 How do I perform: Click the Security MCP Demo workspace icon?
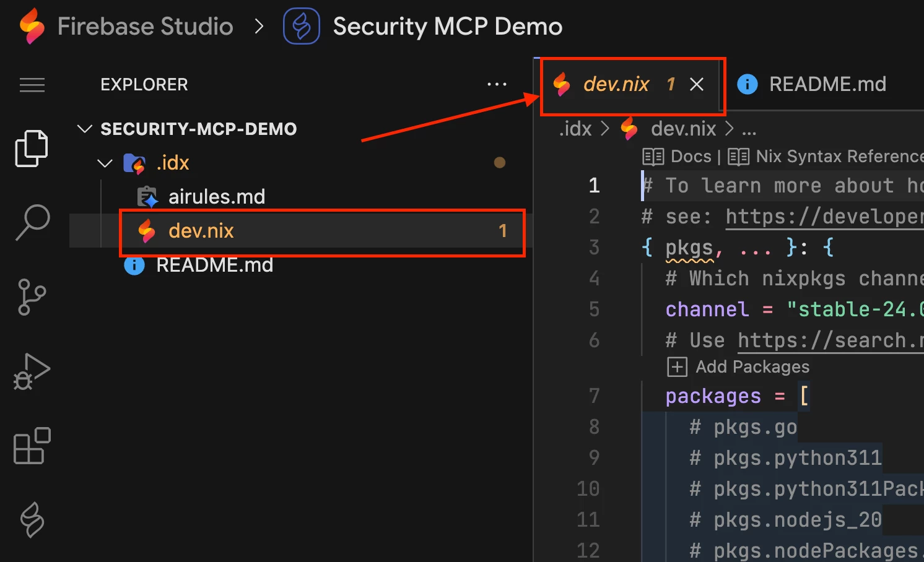302,26
